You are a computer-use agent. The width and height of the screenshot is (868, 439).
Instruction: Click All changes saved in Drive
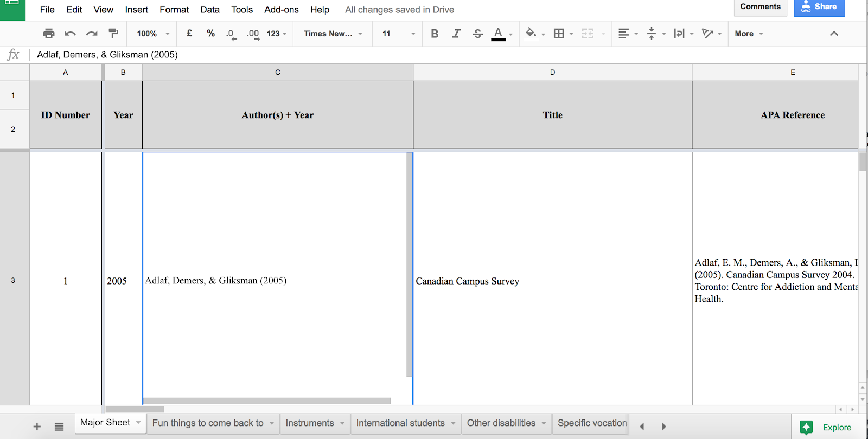399,9
